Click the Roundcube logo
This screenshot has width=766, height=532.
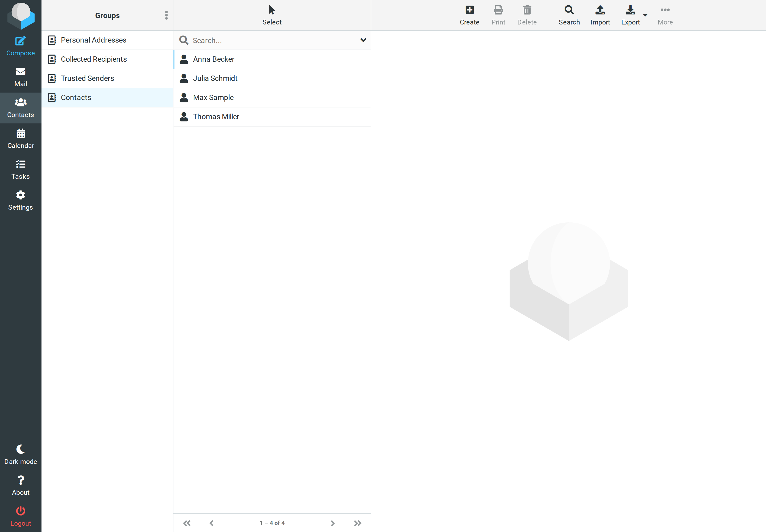coord(21,16)
